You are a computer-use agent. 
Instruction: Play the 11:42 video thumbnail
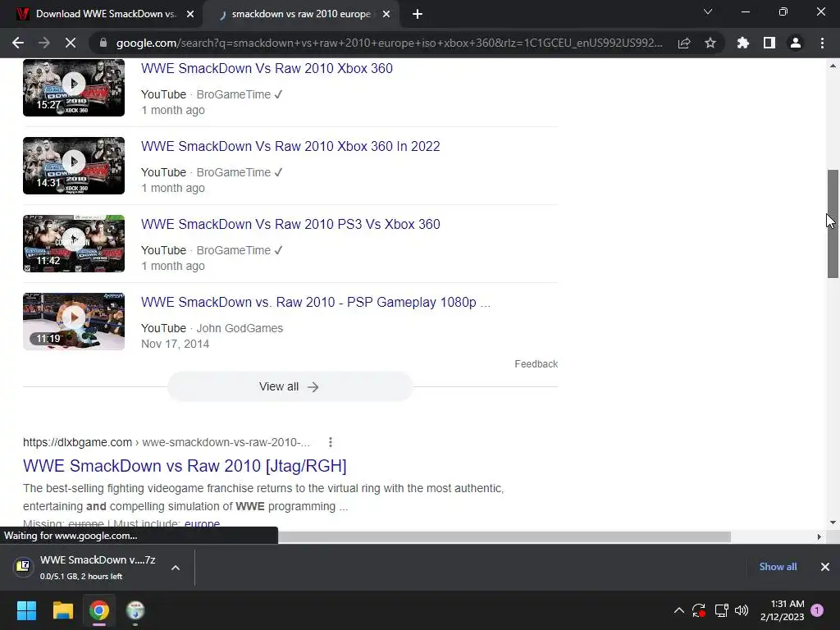[x=74, y=244]
